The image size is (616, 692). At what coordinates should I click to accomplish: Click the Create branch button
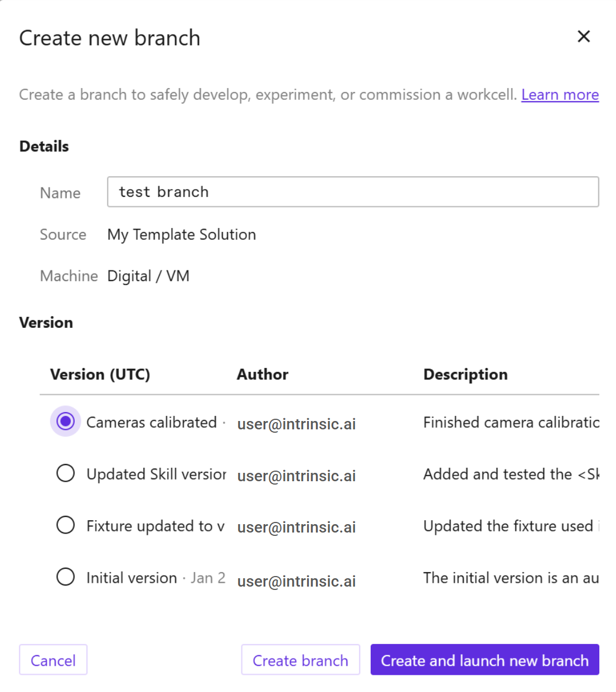pyautogui.click(x=300, y=660)
